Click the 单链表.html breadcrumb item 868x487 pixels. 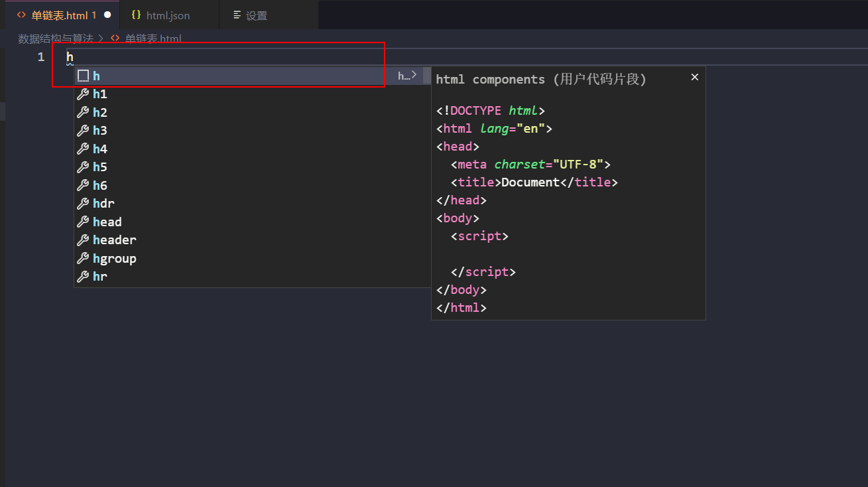click(x=153, y=38)
